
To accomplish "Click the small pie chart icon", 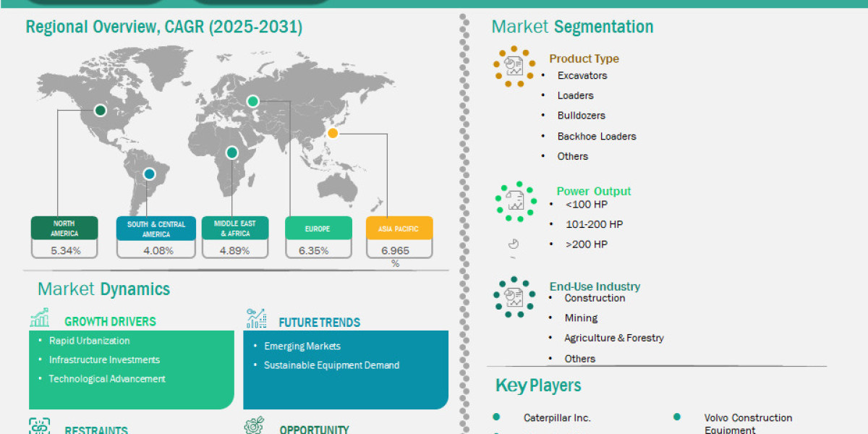I will point(514,244).
